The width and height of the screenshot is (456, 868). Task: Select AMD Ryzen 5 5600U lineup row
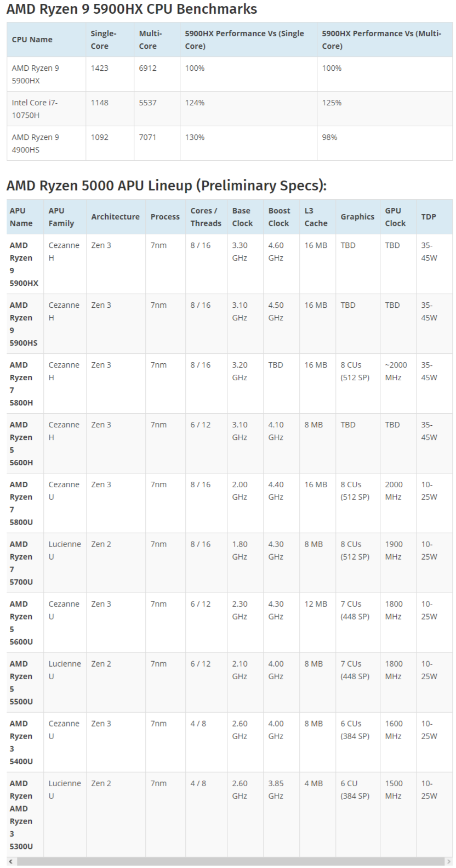point(230,623)
